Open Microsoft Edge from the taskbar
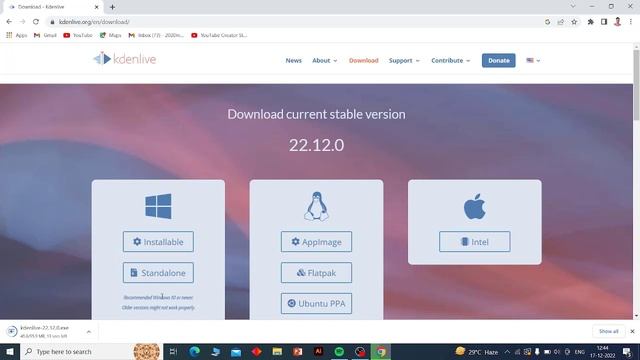Image resolution: width=640 pixels, height=360 pixels. point(194,351)
